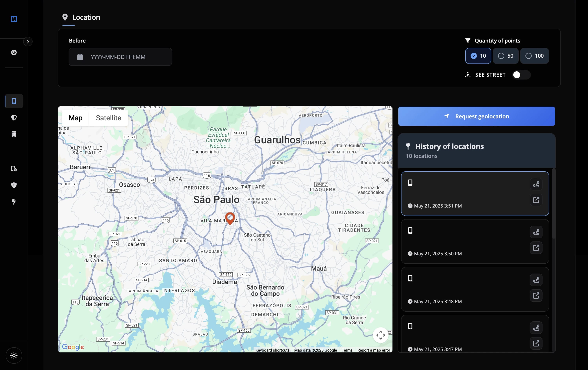The height and width of the screenshot is (370, 588).
Task: Switch to Satellite map view
Action: click(x=108, y=118)
